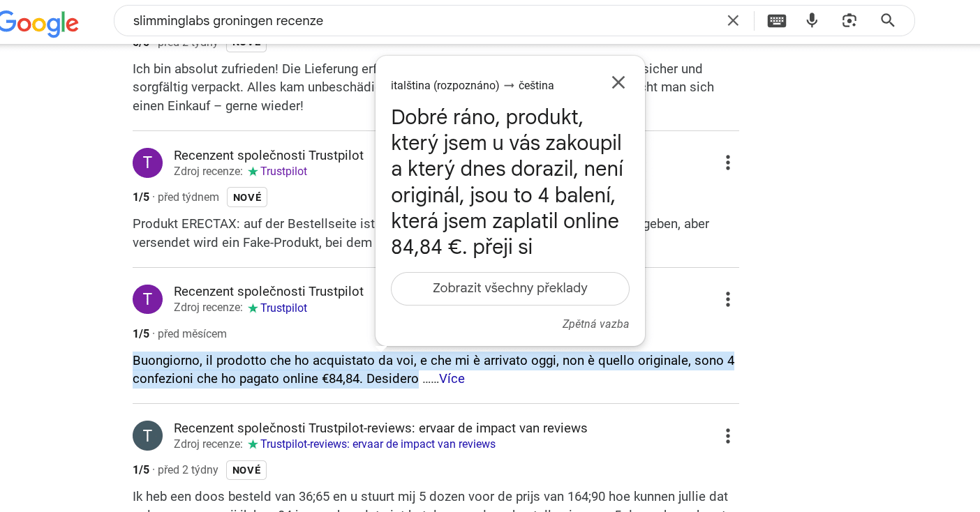Open the on-screen keyboard input tool
980x512 pixels.
click(x=777, y=21)
